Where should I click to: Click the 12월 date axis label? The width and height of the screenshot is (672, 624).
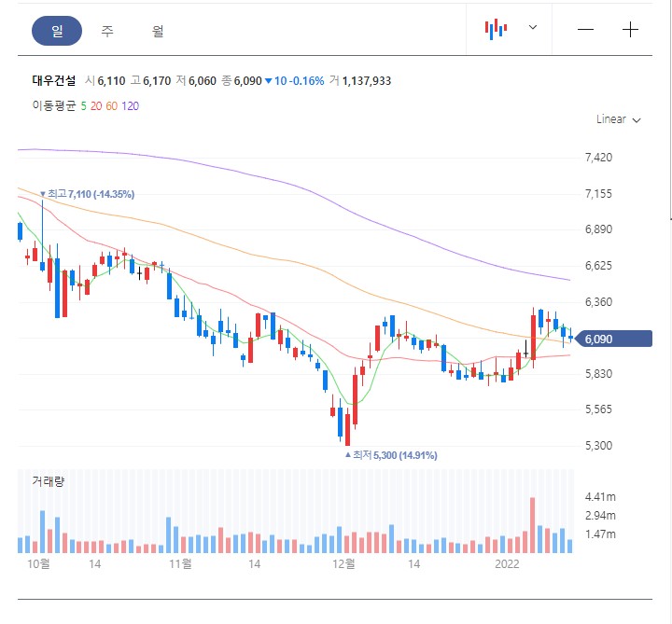(343, 563)
